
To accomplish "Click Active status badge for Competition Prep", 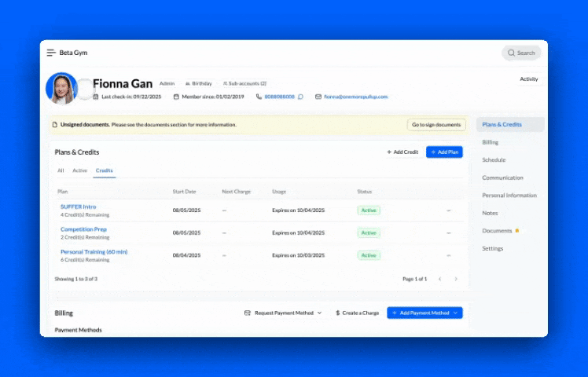I will 369,232.
